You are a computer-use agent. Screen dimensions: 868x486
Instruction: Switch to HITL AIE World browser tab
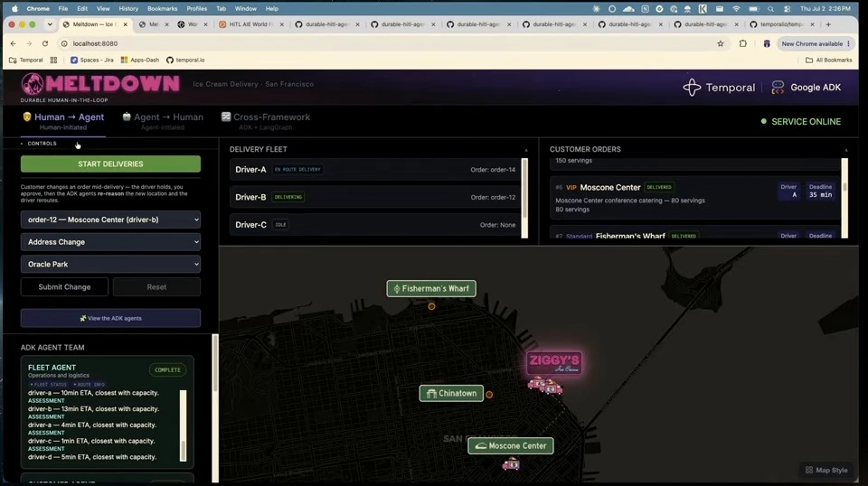click(251, 24)
